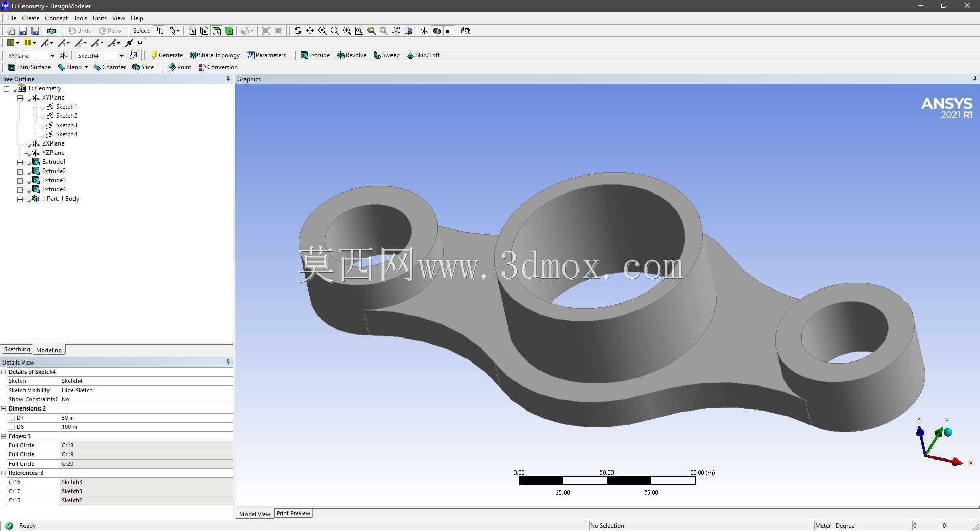
Task: Open the Blend dropdown arrow
Action: click(x=86, y=67)
